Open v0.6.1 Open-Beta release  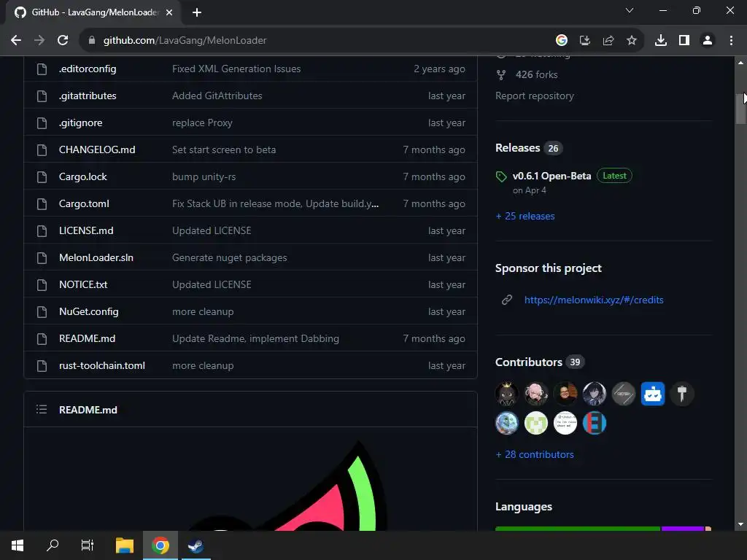pos(551,176)
